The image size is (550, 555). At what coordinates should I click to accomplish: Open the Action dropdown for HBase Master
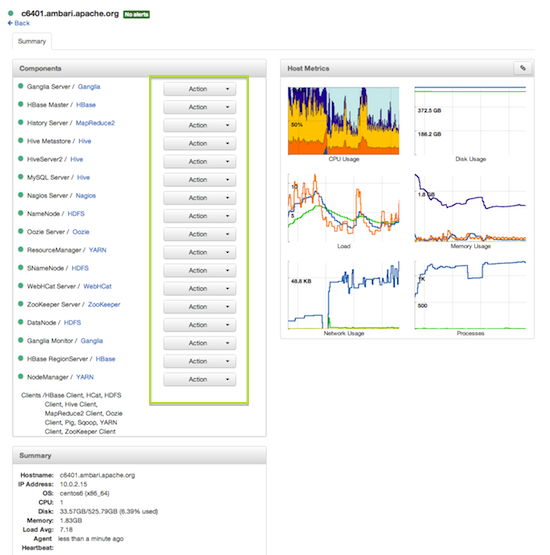[200, 107]
